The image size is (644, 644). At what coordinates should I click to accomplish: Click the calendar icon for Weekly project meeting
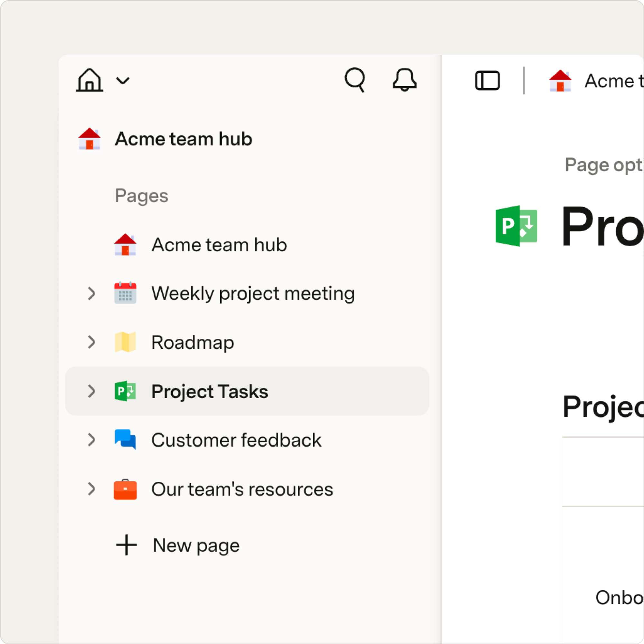coord(125,293)
